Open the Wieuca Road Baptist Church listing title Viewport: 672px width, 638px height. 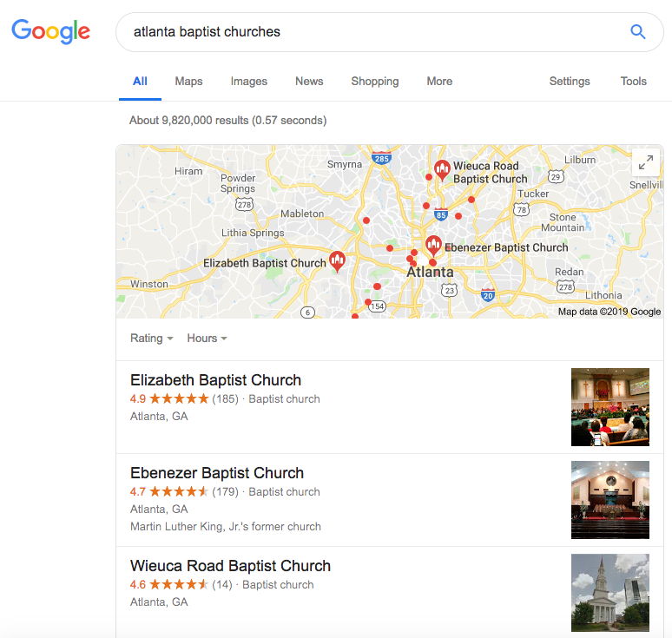[230, 566]
